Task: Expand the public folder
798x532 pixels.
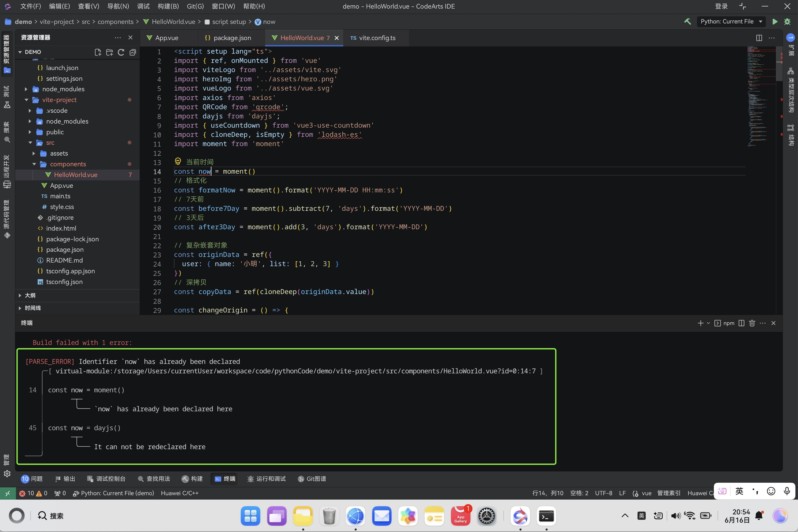Action: (x=30, y=132)
